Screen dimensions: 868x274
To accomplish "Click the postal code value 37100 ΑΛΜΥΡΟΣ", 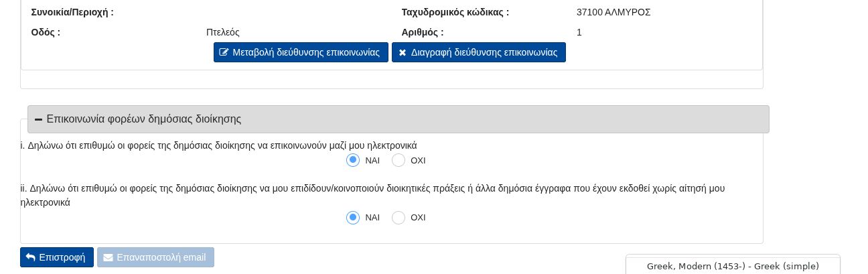I will pyautogui.click(x=613, y=12).
